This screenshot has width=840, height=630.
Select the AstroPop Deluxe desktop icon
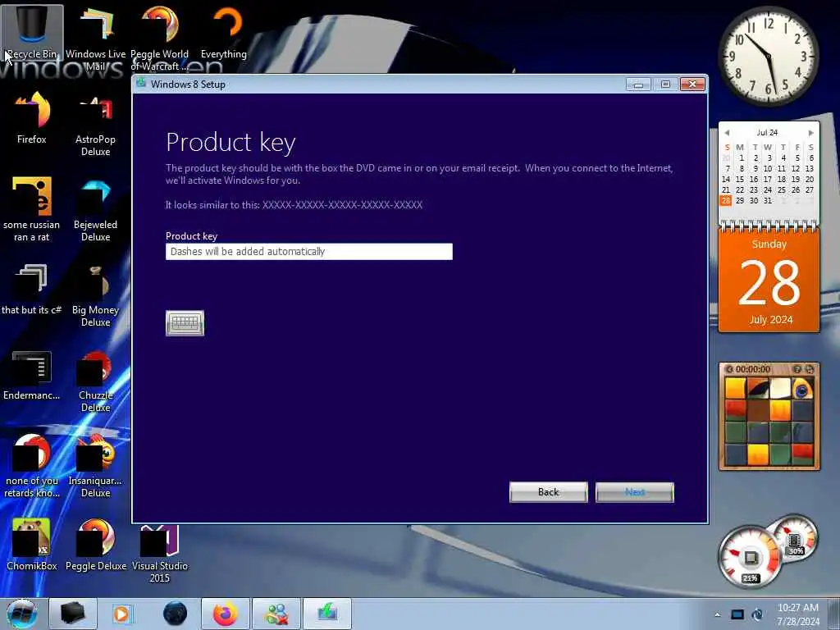95,125
